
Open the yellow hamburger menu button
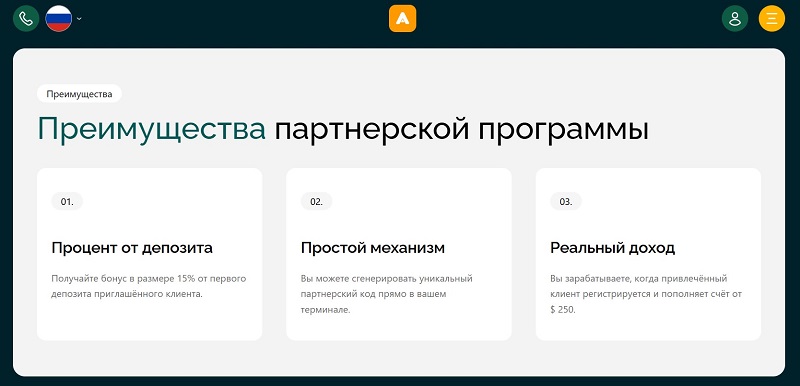coord(771,18)
